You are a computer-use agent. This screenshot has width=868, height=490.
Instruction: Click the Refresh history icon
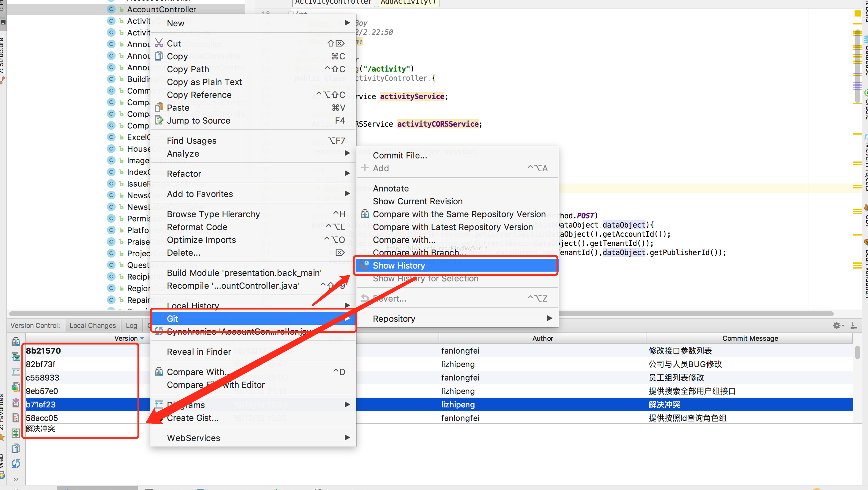16,463
